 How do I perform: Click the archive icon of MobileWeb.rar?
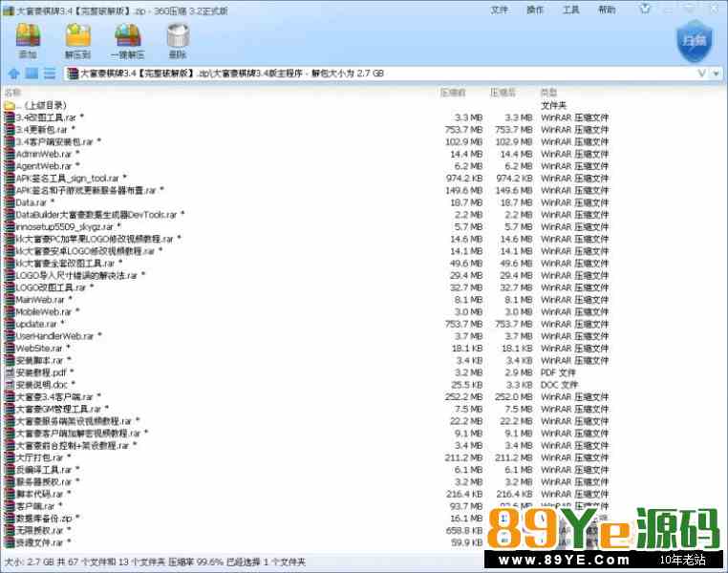[x=10, y=311]
